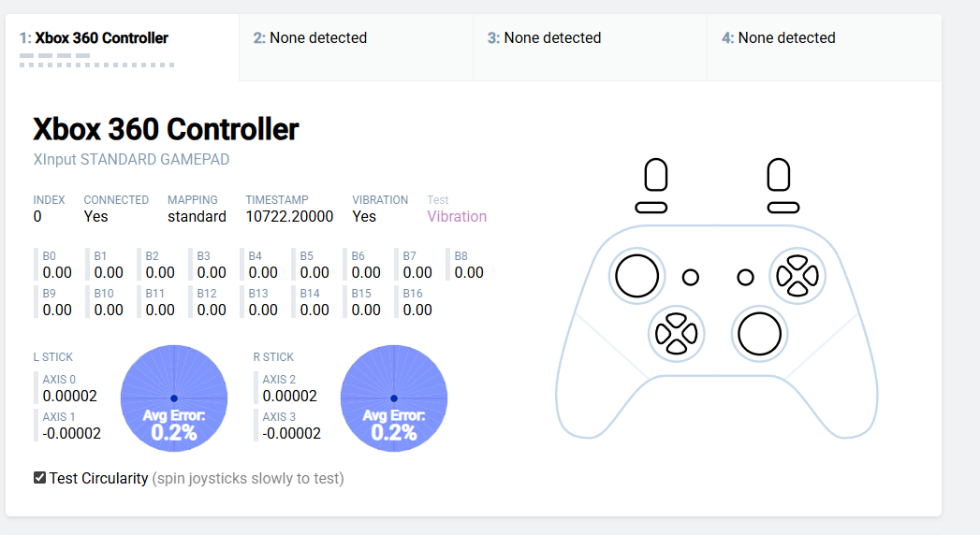The image size is (980, 535).
Task: Click the B15 button value
Action: point(366,311)
